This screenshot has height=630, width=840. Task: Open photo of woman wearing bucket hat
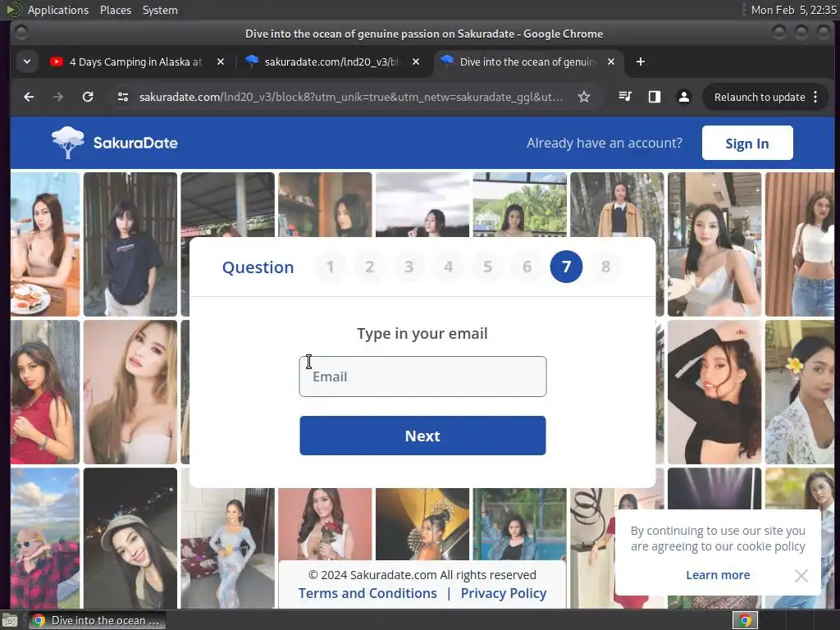tap(130, 538)
